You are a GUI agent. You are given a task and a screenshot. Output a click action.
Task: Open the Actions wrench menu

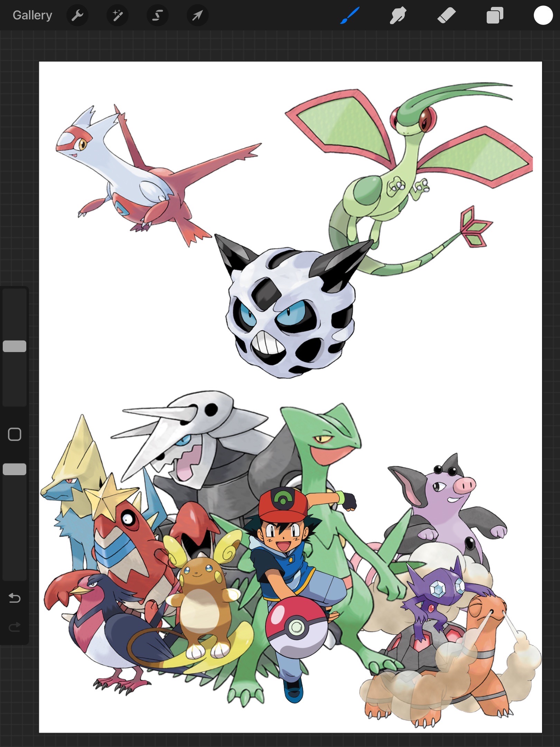tap(77, 15)
